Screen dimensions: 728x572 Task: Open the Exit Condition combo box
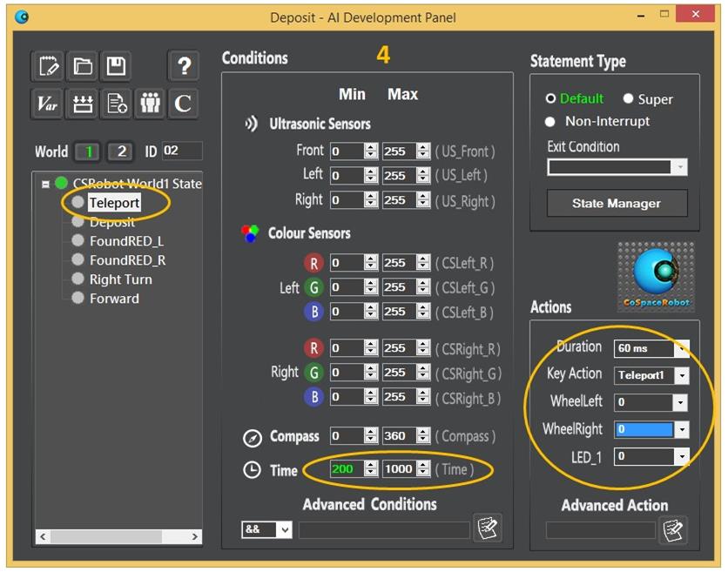click(678, 167)
